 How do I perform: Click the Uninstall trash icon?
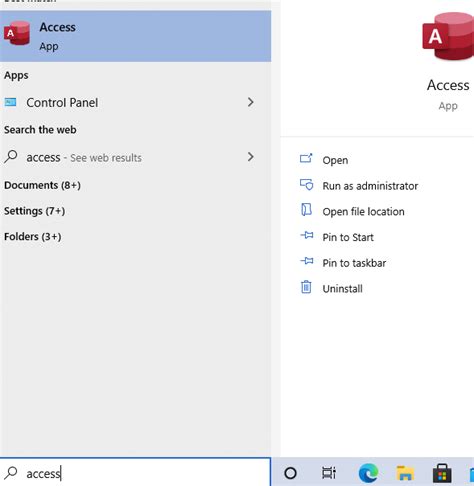click(x=306, y=287)
